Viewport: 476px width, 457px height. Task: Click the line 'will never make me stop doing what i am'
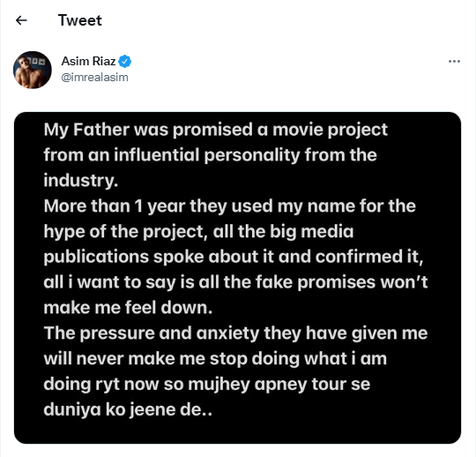[215, 359]
